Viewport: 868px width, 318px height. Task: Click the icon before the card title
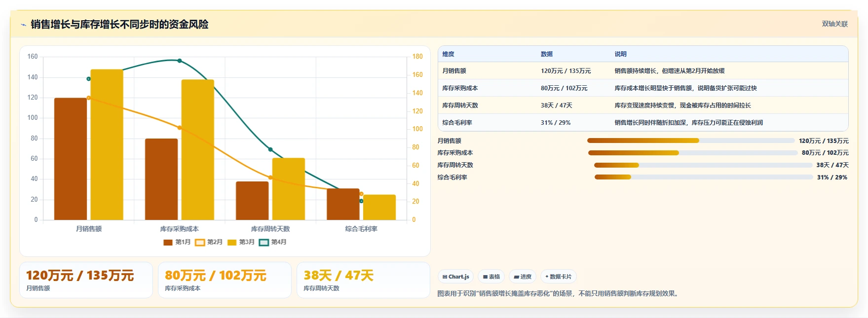point(23,25)
